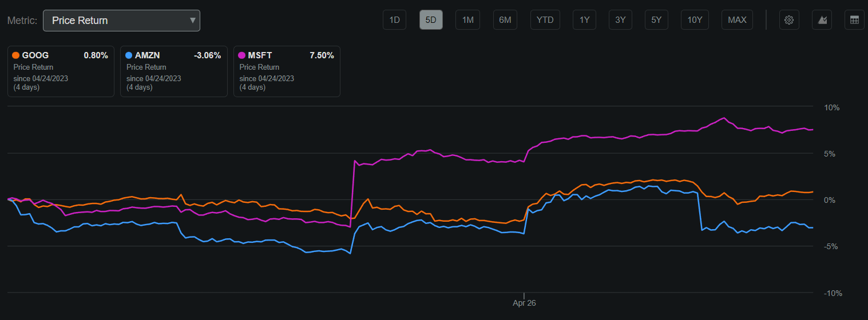Click the MSFT ticker label
This screenshot has width=868, height=320.
[260, 55]
